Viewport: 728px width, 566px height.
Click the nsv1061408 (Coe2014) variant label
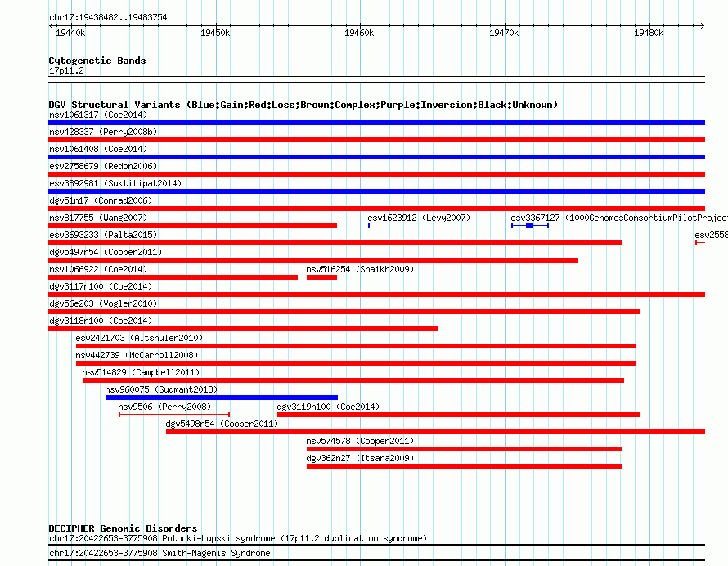(98, 149)
